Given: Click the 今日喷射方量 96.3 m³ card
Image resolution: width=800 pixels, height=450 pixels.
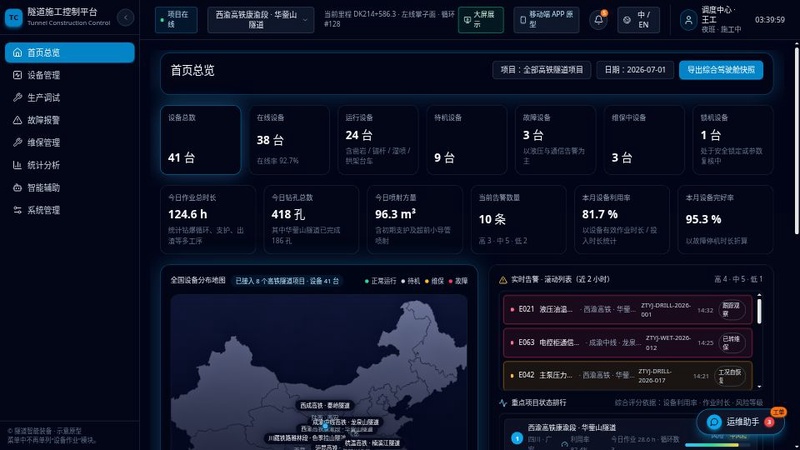Looking at the screenshot, I should tap(415, 219).
